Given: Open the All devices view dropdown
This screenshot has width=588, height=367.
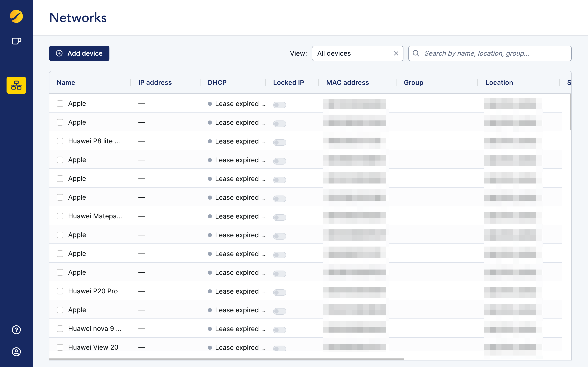Looking at the screenshot, I should (352, 53).
